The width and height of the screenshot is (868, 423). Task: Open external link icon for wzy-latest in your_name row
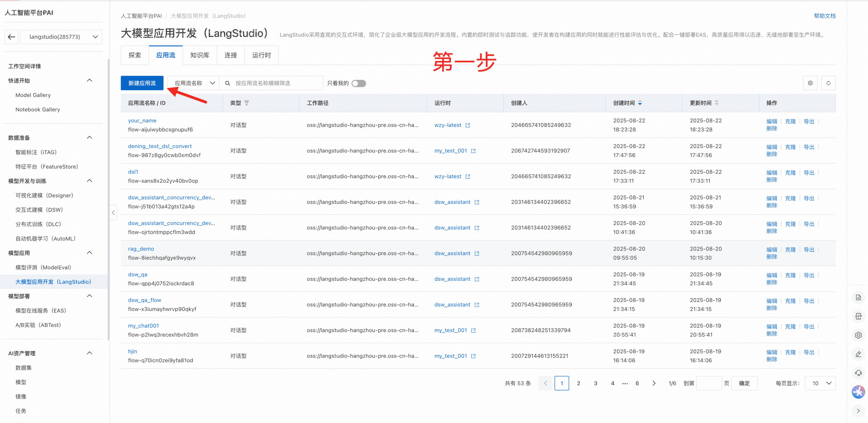[x=468, y=125]
